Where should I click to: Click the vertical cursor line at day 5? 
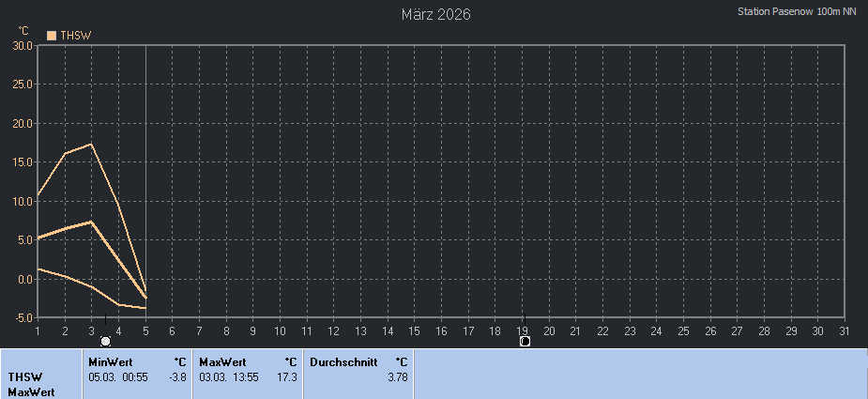(x=145, y=188)
